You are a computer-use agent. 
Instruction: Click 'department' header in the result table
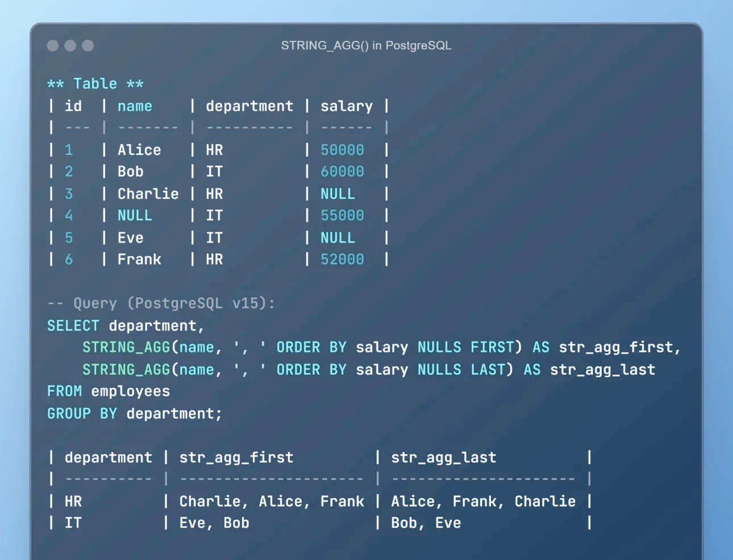[x=108, y=458]
